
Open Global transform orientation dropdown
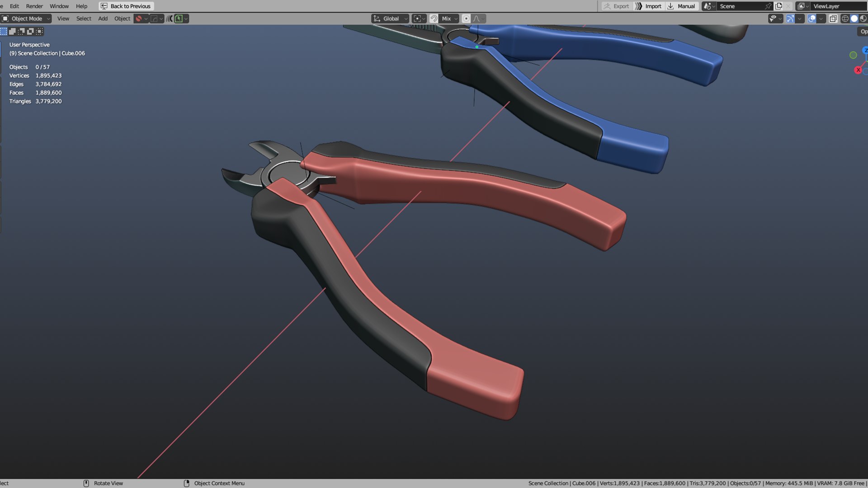[390, 19]
